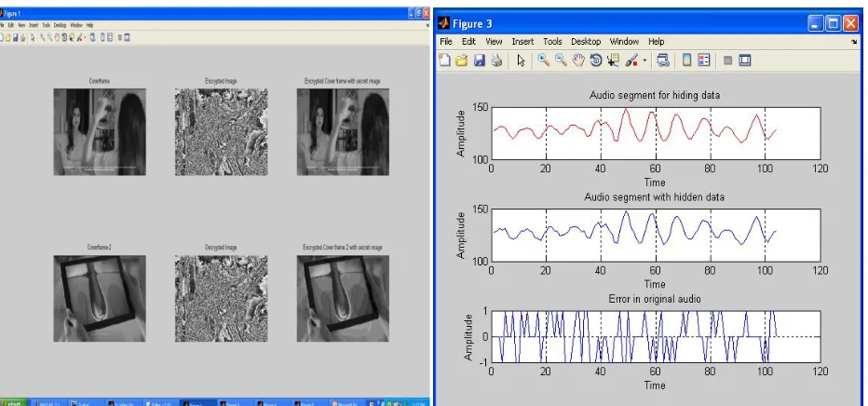Viewport: 868px width, 406px height.
Task: Click Open File icon in Figure 3
Action: (x=462, y=61)
